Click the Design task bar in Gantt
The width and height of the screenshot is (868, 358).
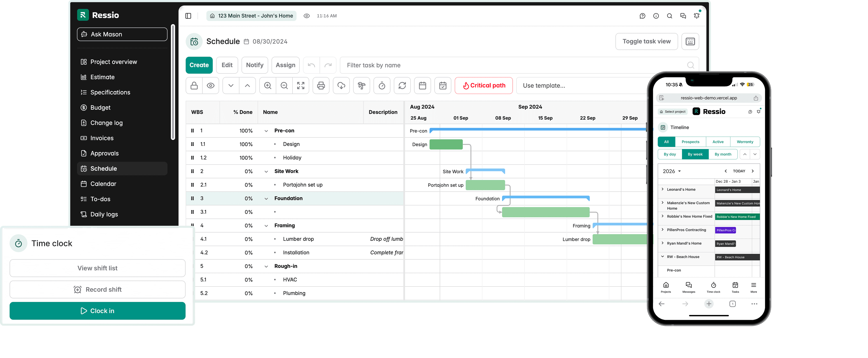(x=446, y=144)
